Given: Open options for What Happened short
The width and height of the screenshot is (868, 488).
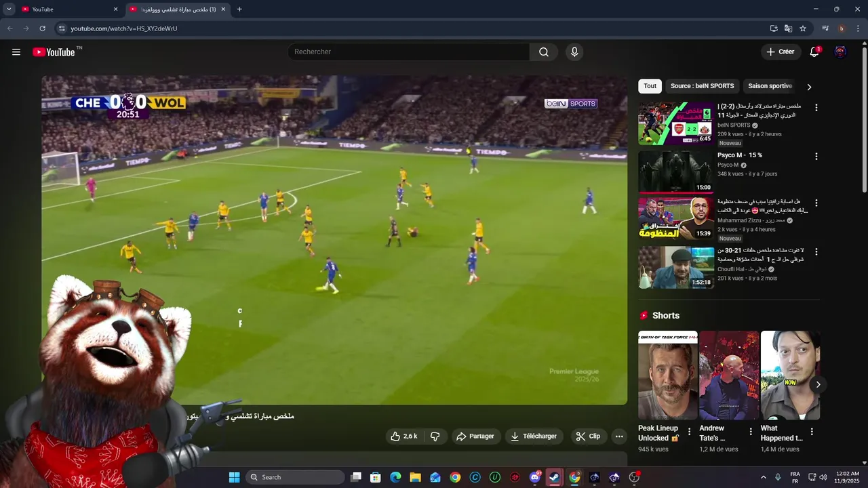Looking at the screenshot, I should pyautogui.click(x=812, y=432).
